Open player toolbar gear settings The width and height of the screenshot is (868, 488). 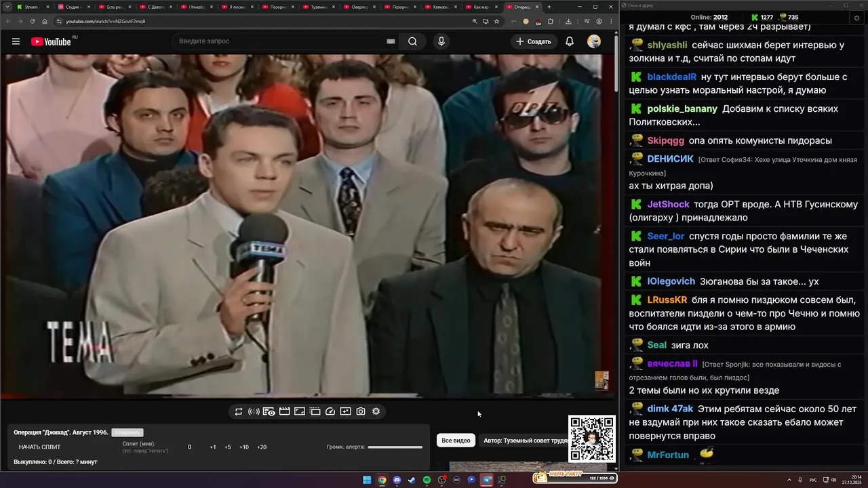(376, 411)
